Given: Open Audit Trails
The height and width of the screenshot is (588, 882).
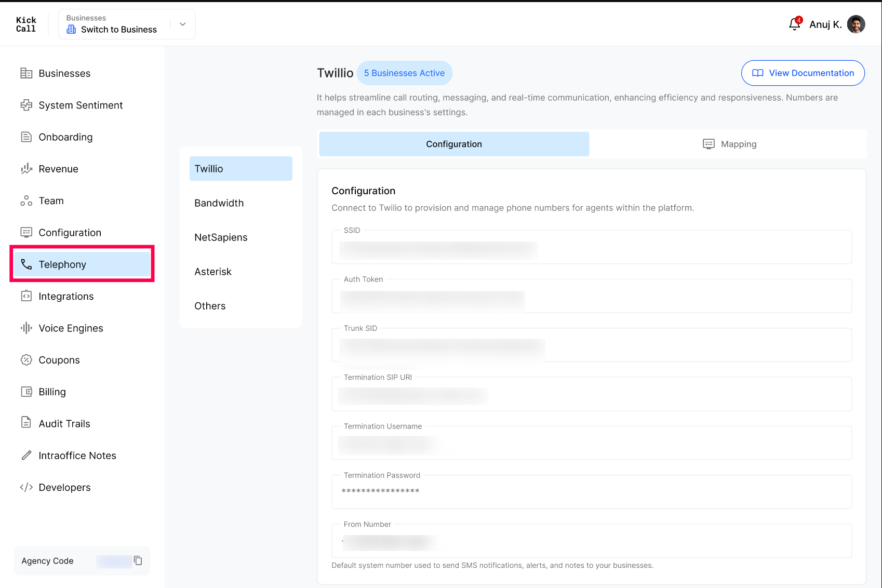Looking at the screenshot, I should point(82,423).
